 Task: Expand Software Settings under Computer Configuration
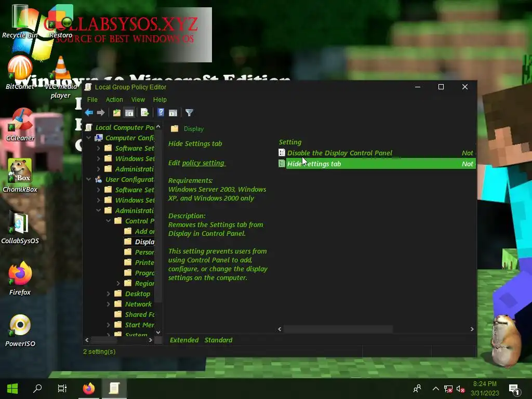click(x=98, y=148)
